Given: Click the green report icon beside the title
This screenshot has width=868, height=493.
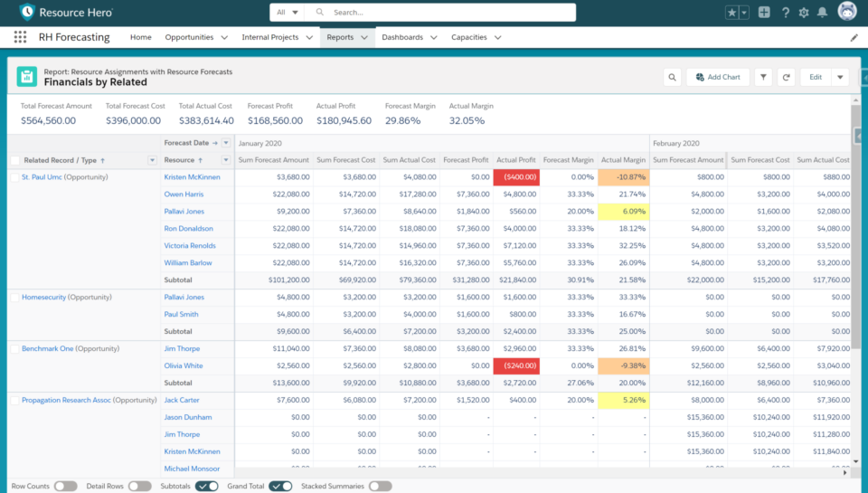Looking at the screenshot, I should click(26, 77).
